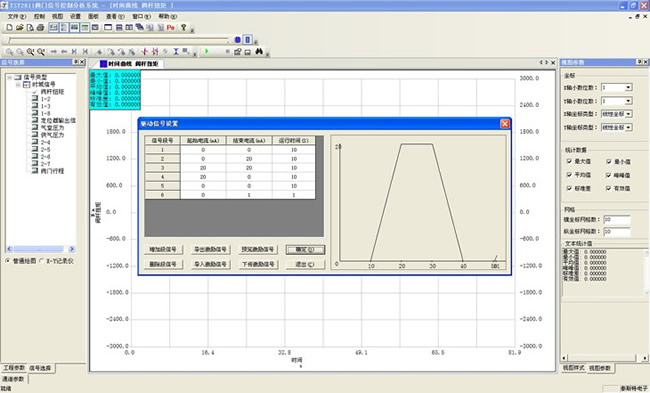Click the new document icon in toolbar
Screen dimensions: 650x393
coord(9,27)
